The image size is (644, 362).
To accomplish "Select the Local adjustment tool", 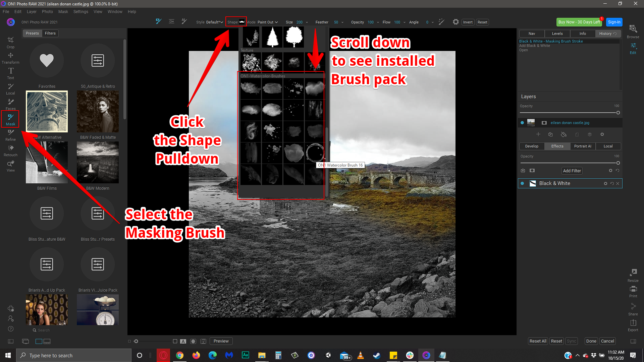I will pos(10,88).
